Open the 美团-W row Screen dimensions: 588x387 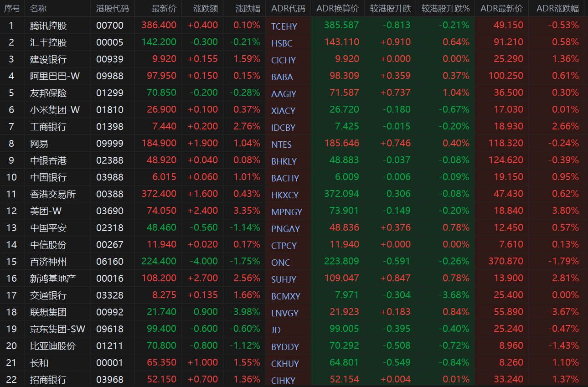click(x=294, y=211)
